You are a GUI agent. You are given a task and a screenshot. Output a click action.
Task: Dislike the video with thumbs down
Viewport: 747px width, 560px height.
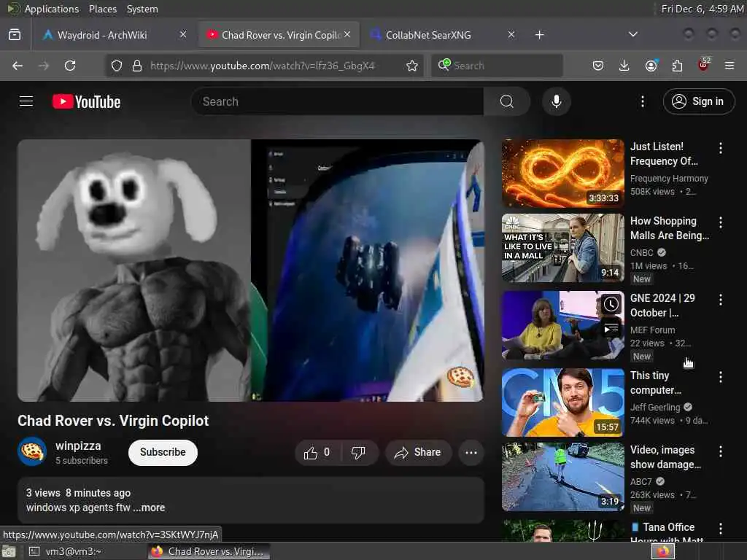[359, 452]
